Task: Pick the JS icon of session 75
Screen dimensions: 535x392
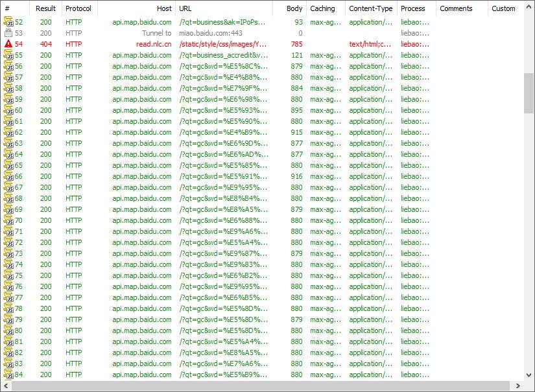Action: tap(8, 275)
